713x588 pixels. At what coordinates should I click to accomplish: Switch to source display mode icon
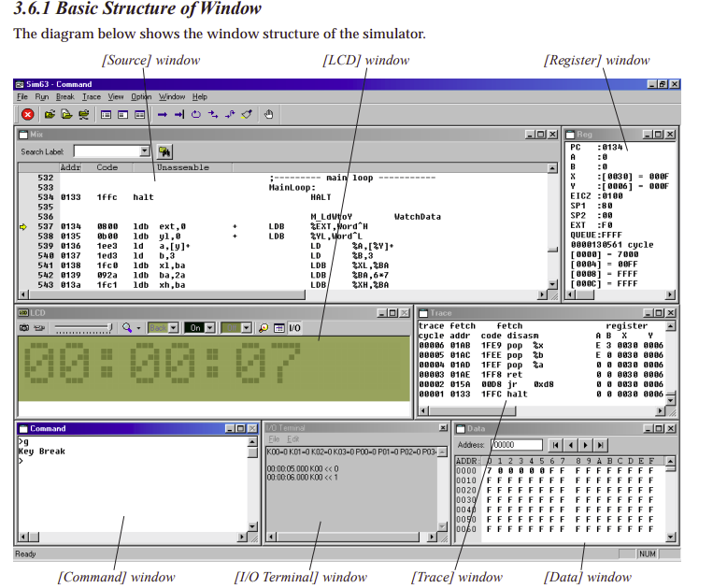106,115
